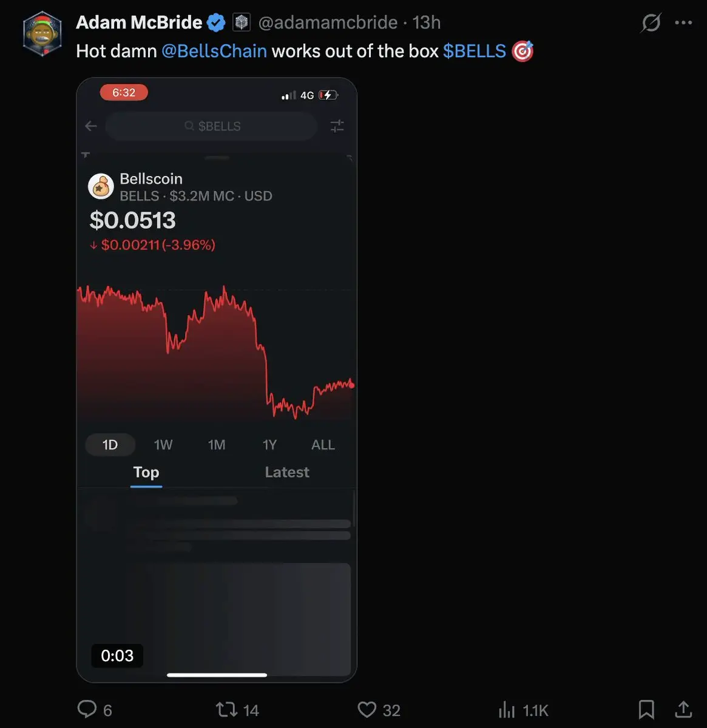Like the tweet with heart icon
The height and width of the screenshot is (728, 707).
tap(367, 709)
